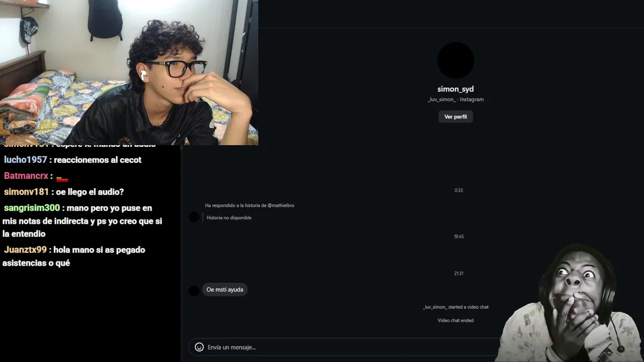
Task: Click the 'Ver perfil' button
Action: pos(456,117)
